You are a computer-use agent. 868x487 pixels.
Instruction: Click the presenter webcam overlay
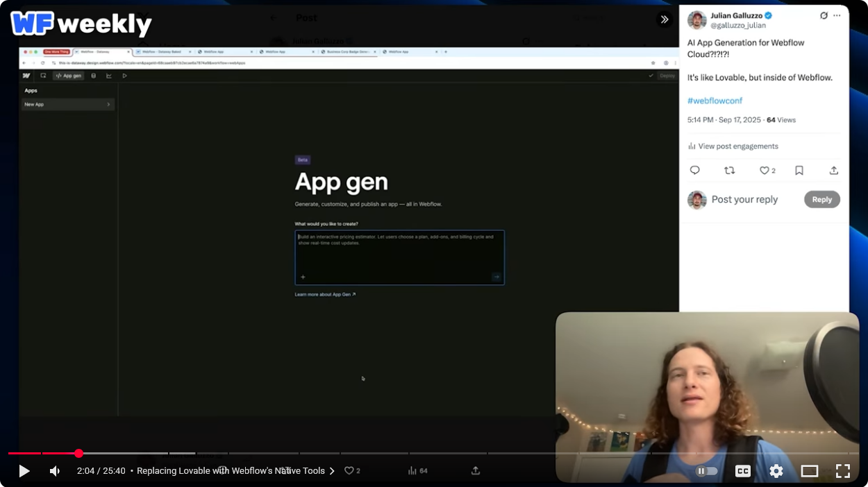tap(708, 398)
